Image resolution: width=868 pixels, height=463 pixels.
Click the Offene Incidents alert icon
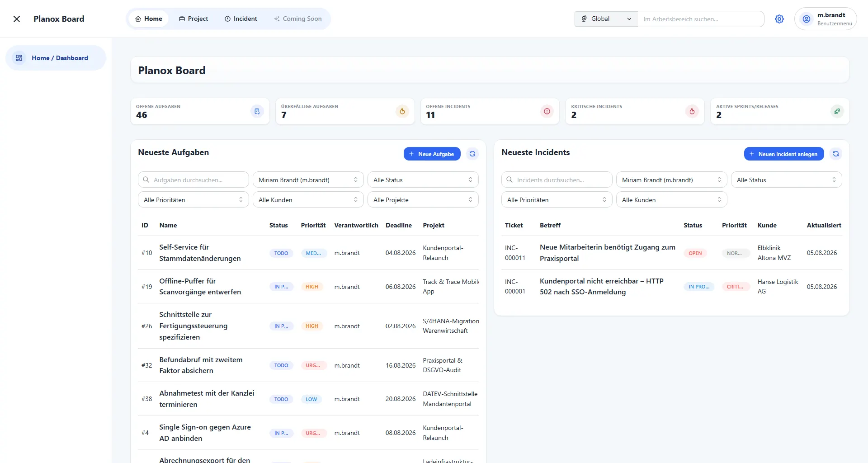coord(547,111)
